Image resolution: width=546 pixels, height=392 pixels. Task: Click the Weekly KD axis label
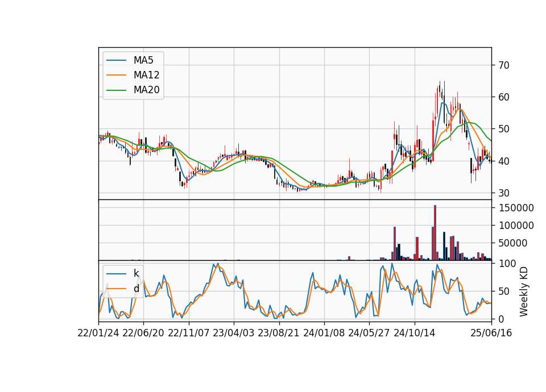[x=524, y=291]
